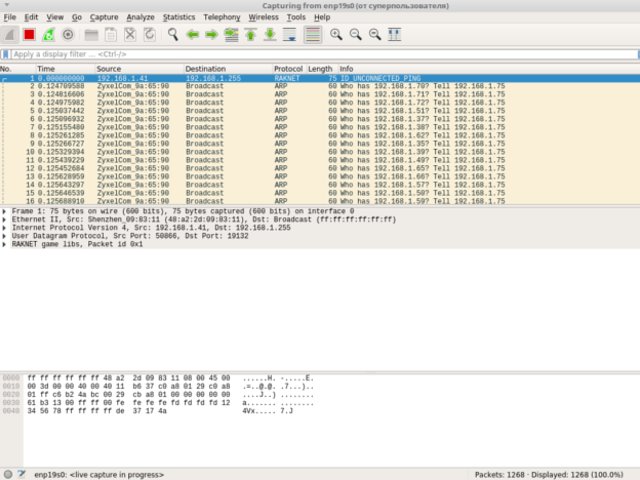Image resolution: width=640 pixels, height=480 pixels.
Task: Jump to the first packet
Action: pyautogui.click(x=251, y=35)
